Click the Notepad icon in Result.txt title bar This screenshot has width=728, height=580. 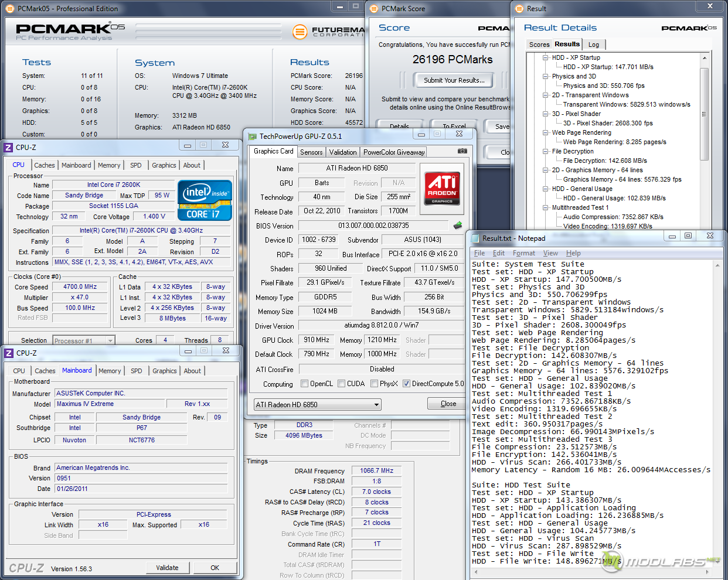coord(474,238)
